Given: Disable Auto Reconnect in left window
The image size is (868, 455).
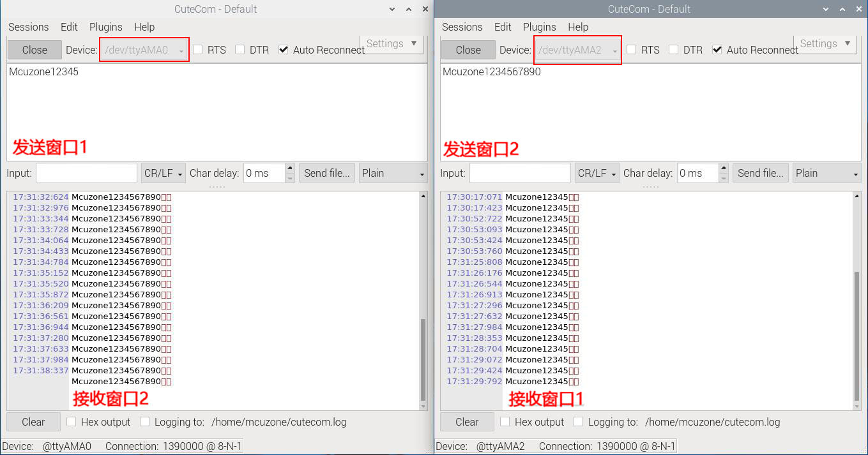Looking at the screenshot, I should coord(284,50).
